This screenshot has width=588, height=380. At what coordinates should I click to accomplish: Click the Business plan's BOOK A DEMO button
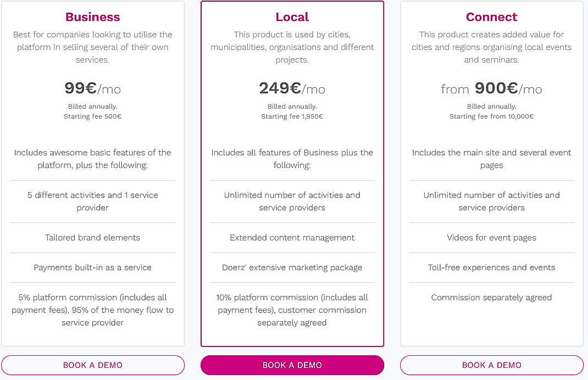click(x=92, y=365)
